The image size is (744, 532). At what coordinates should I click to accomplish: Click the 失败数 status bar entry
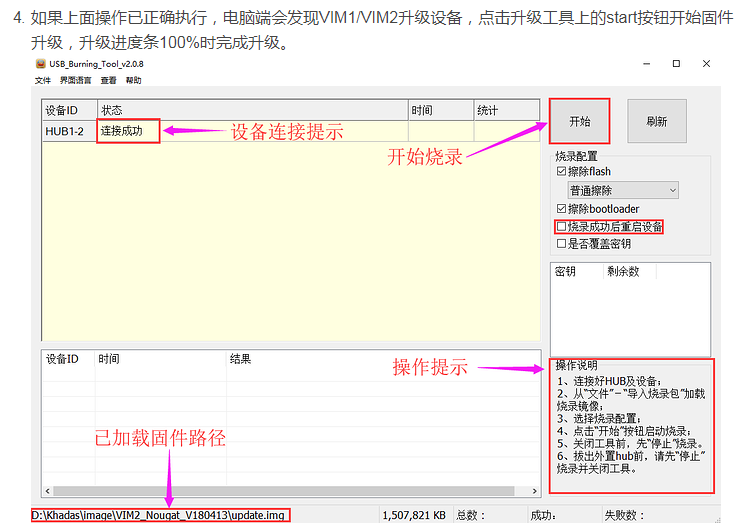coord(624,515)
